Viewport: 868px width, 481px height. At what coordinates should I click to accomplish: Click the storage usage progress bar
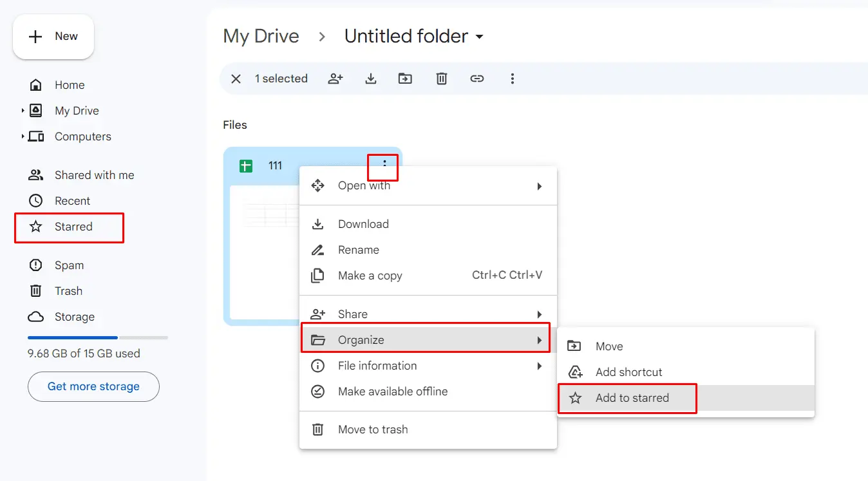(97, 337)
